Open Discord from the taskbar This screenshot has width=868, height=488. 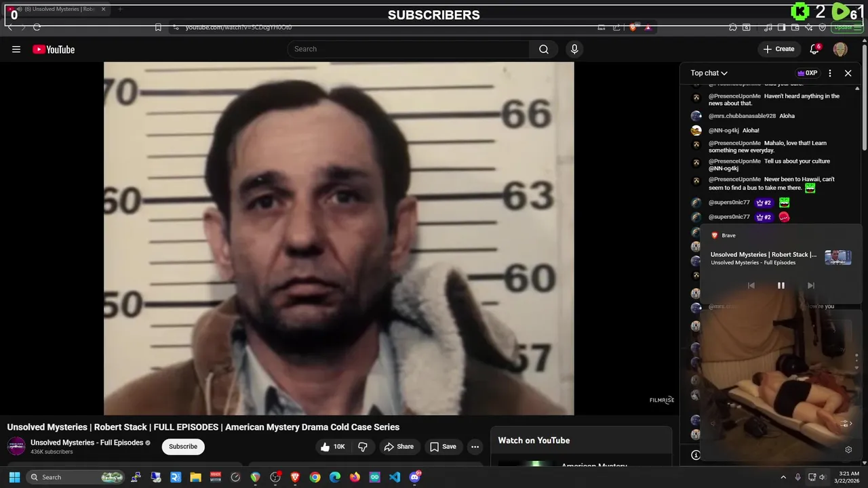(x=415, y=477)
